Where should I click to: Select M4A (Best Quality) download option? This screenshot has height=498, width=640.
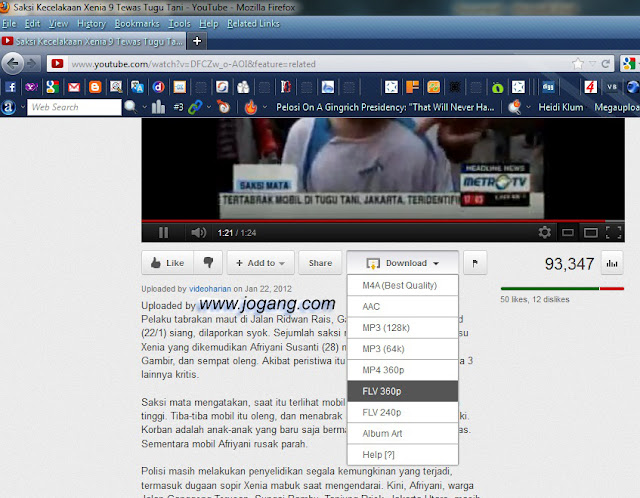[x=402, y=285]
